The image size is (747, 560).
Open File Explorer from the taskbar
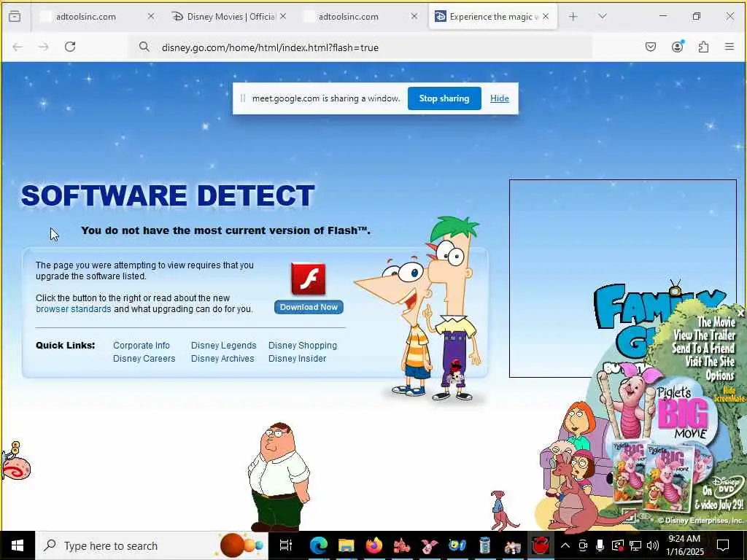click(x=347, y=545)
